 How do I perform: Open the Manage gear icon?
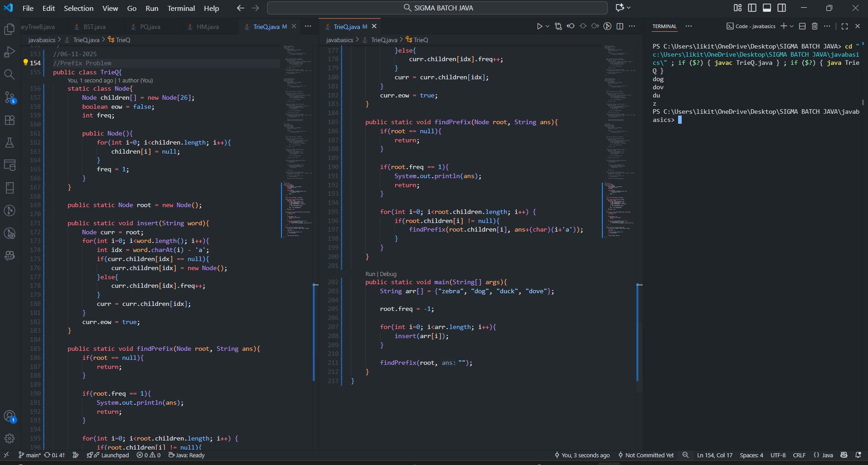[10, 438]
